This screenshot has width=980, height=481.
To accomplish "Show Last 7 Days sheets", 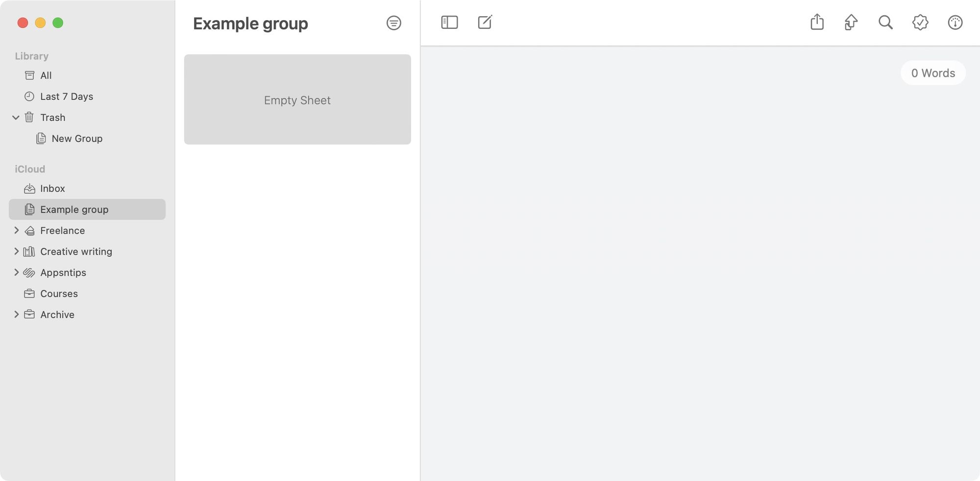I will [66, 96].
